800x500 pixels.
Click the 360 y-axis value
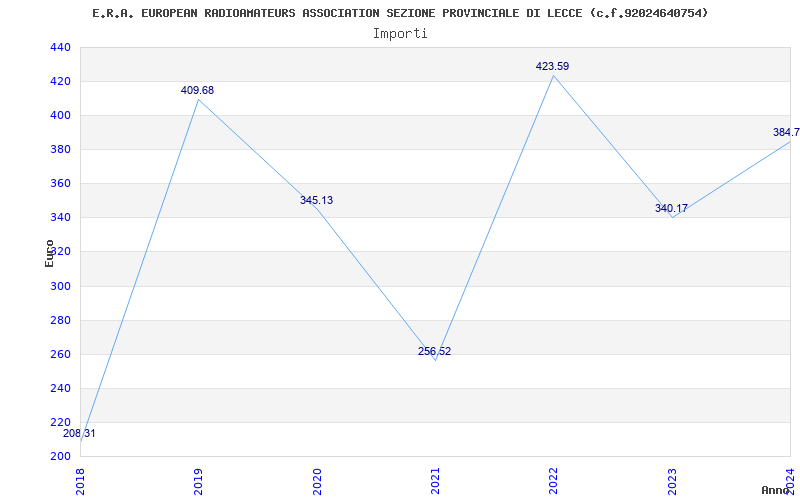pos(60,184)
